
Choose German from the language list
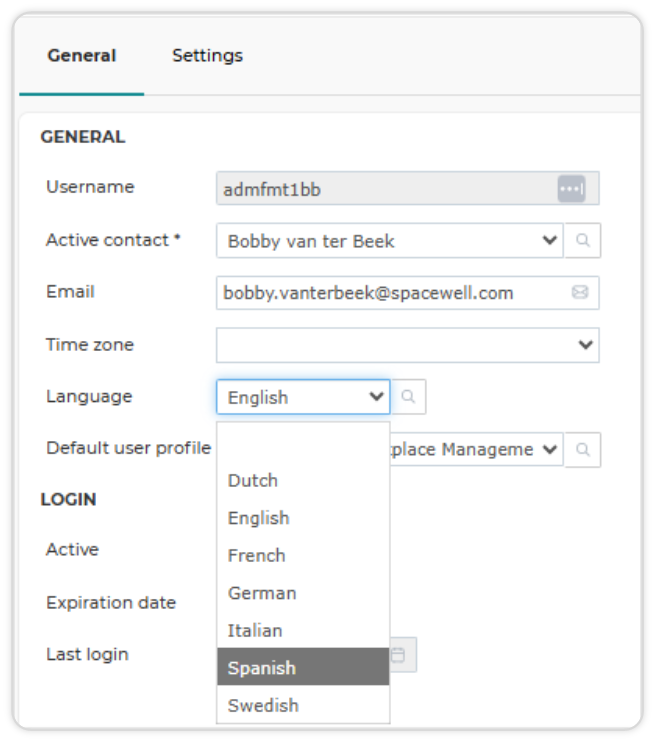tap(303, 593)
